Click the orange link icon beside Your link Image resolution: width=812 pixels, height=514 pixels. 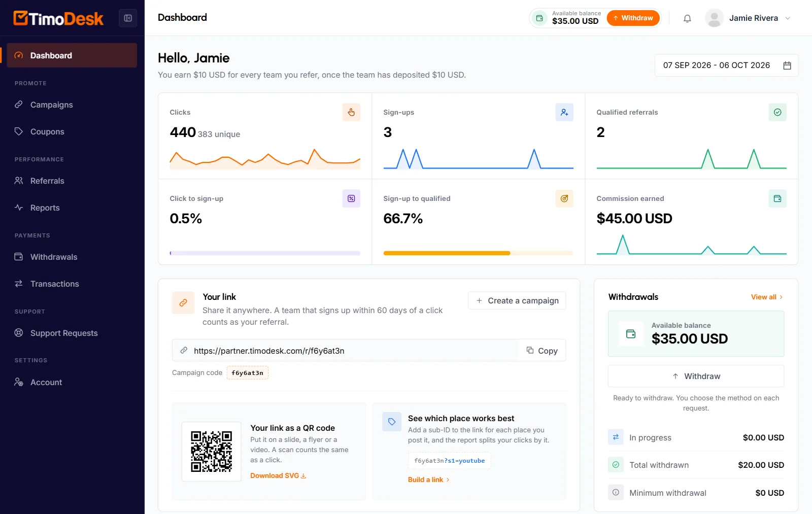183,302
